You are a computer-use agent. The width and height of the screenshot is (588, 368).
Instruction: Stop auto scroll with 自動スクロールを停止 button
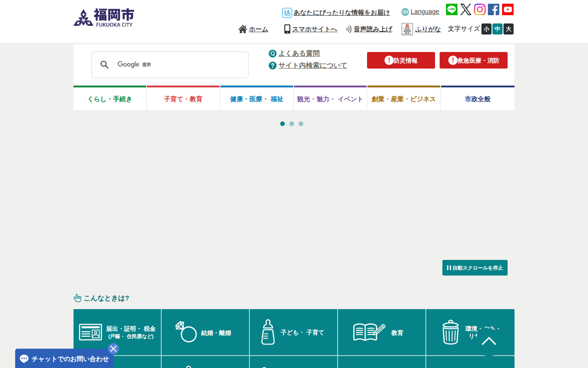pos(475,268)
